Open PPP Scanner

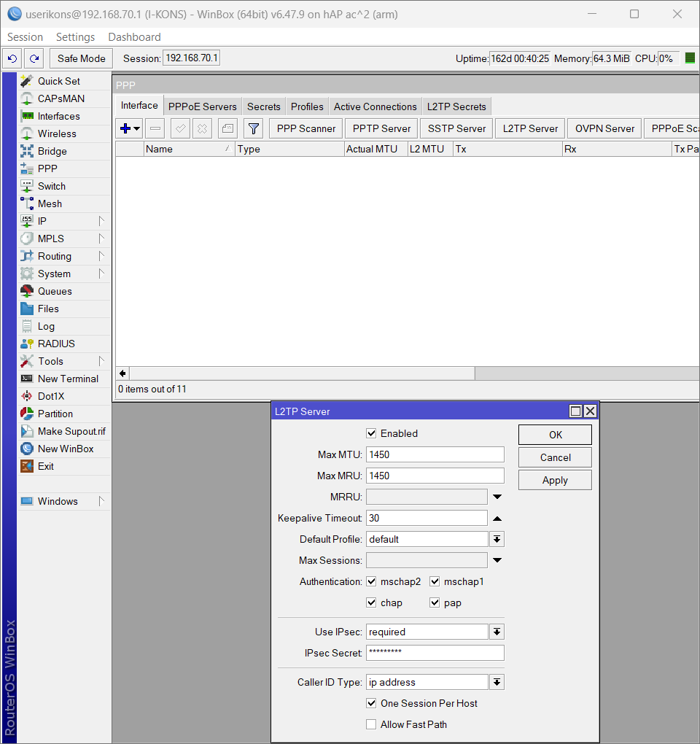306,128
